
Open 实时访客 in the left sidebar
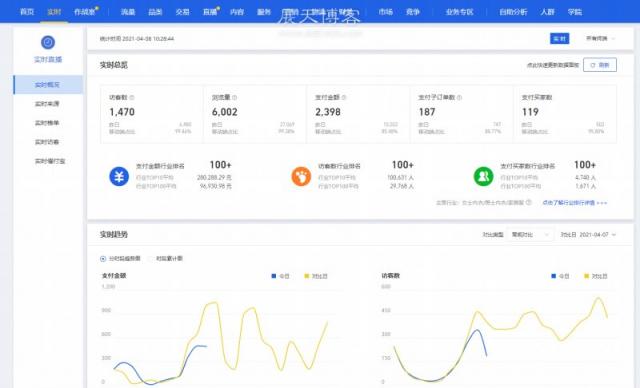point(47,142)
